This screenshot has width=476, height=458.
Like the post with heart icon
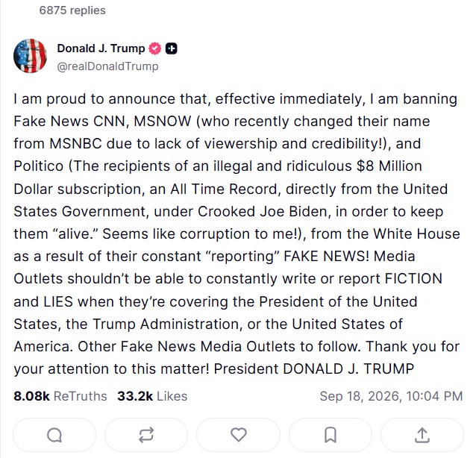point(238,435)
